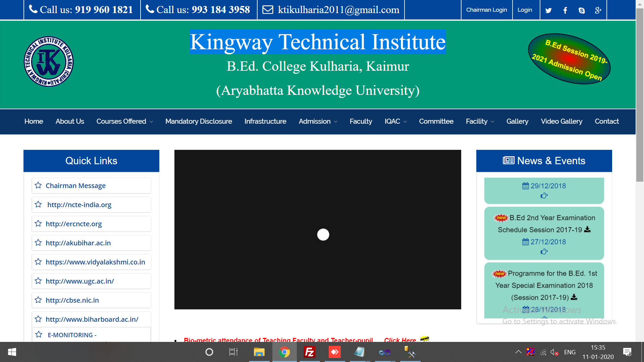
Task: Open the vidyalakshmi.co.in quick link
Action: (x=92, y=262)
